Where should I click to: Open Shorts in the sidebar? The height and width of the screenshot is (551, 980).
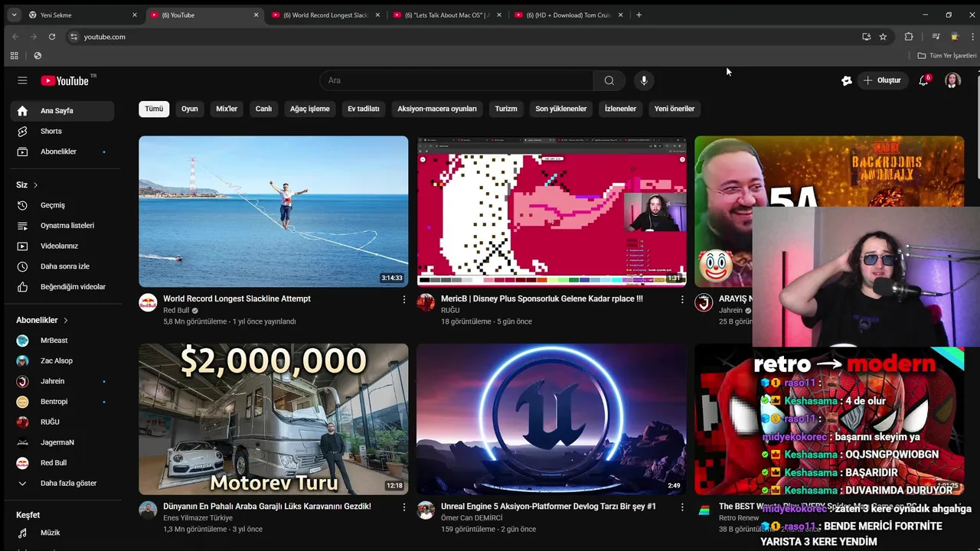[x=62, y=131]
